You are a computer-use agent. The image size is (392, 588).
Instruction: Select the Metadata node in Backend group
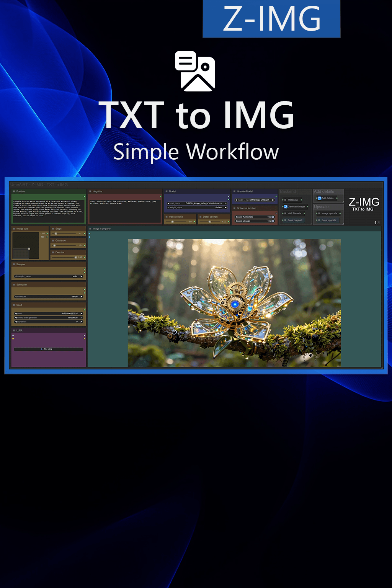292,200
